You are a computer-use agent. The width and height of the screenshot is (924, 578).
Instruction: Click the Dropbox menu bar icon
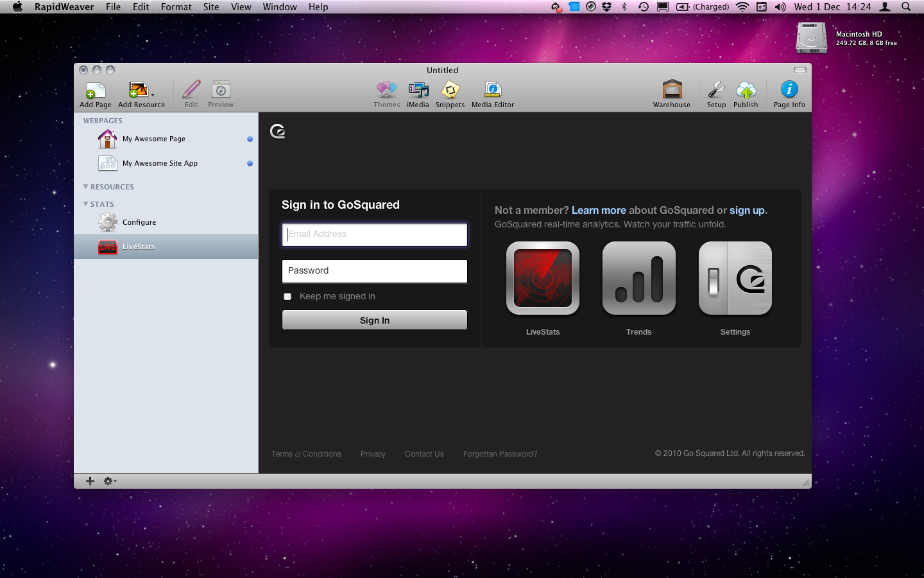[606, 7]
